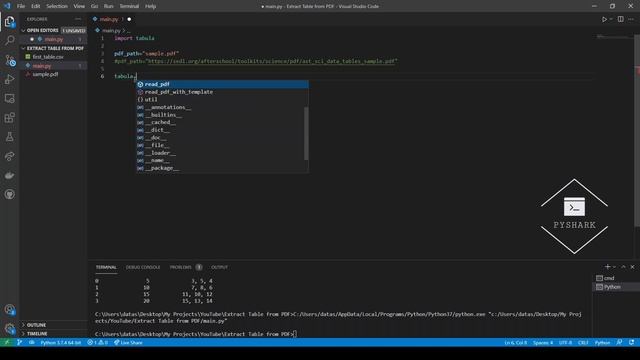Open editor More Actions ellipsis
This screenshot has height=360, width=640.
[631, 19]
